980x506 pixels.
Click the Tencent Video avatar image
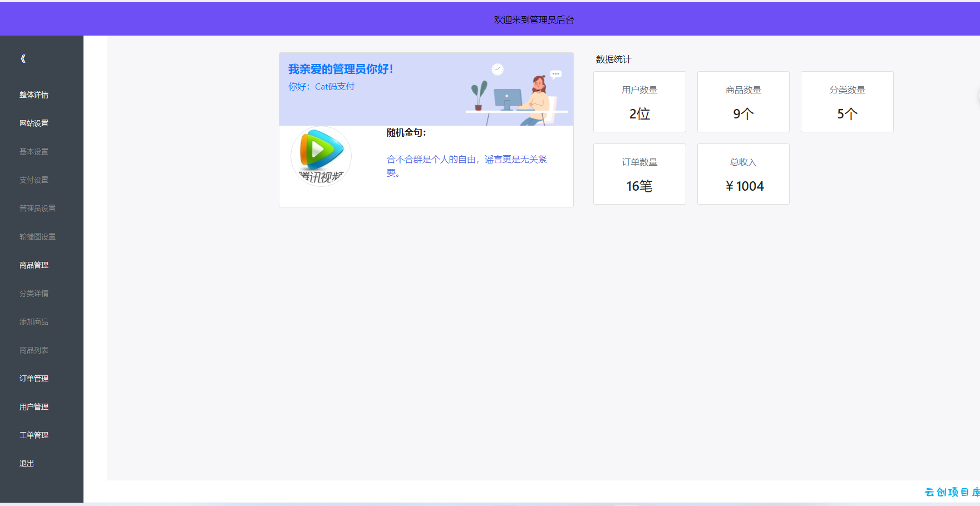(321, 156)
